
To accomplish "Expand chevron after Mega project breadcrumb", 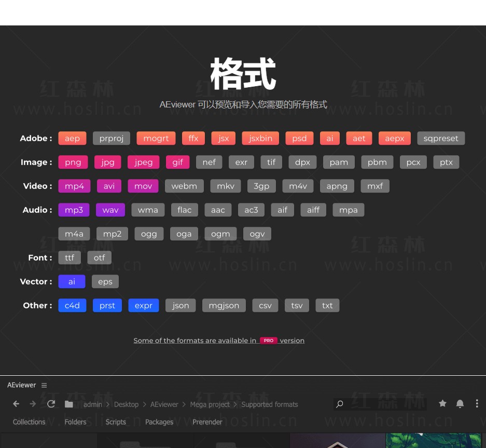I will 235,404.
